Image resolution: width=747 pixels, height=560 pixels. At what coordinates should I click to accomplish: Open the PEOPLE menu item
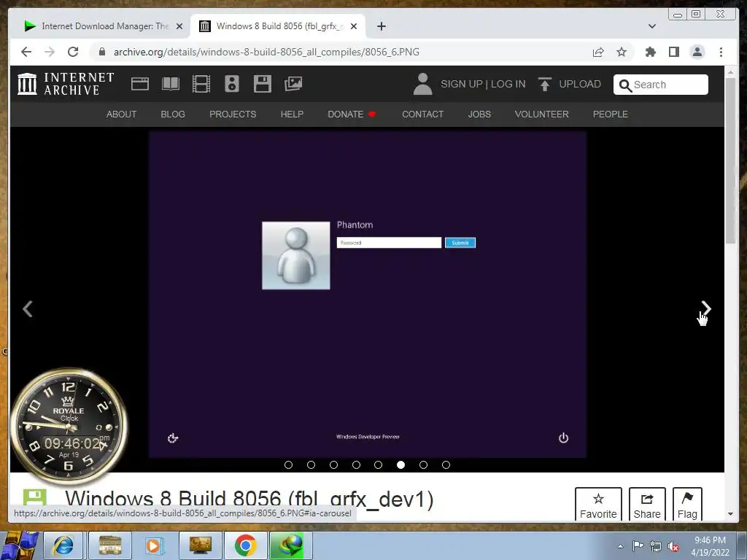[x=611, y=114]
